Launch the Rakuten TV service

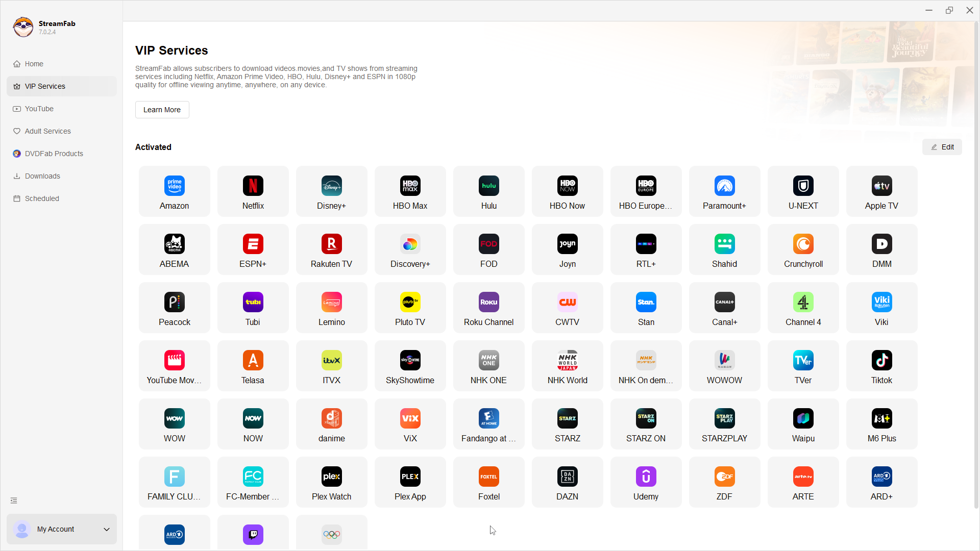click(x=332, y=249)
